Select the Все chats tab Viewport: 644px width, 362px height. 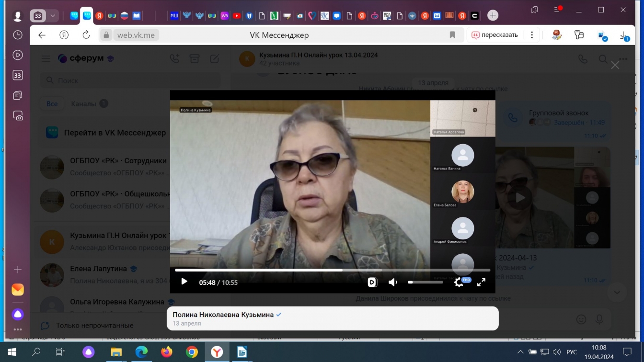tap(52, 103)
